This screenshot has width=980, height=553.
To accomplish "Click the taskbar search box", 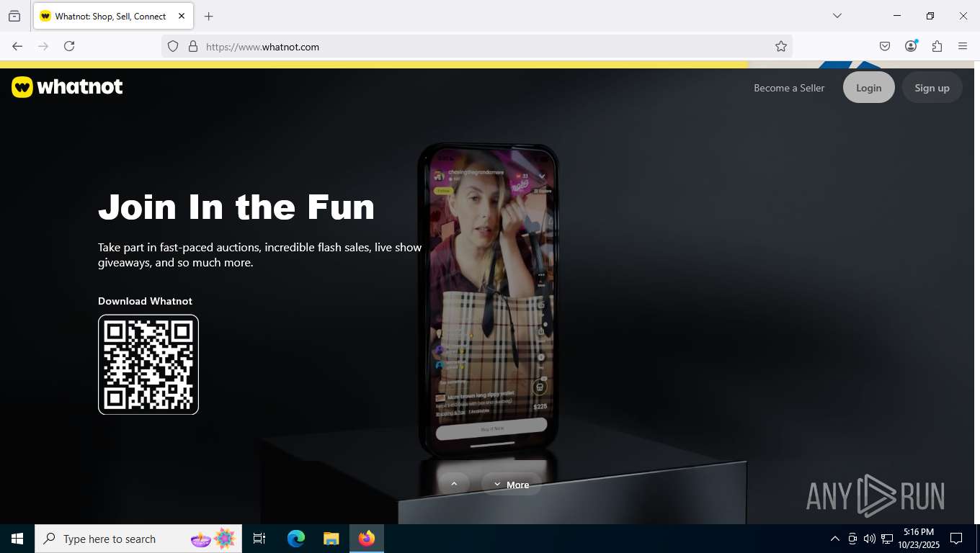I will tap(138, 539).
